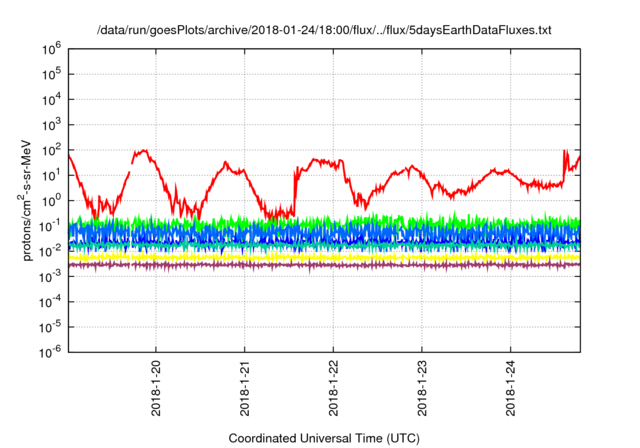Screen dimensions: 640x448
Task: Click the 10^4 y-axis tick label
Action: (51, 100)
